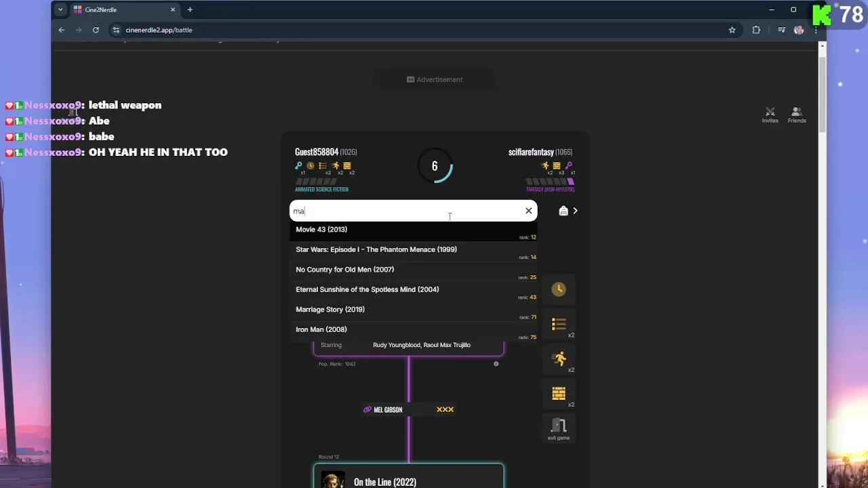
Task: Click the Animated Science Fiction progress bar
Action: (316, 182)
